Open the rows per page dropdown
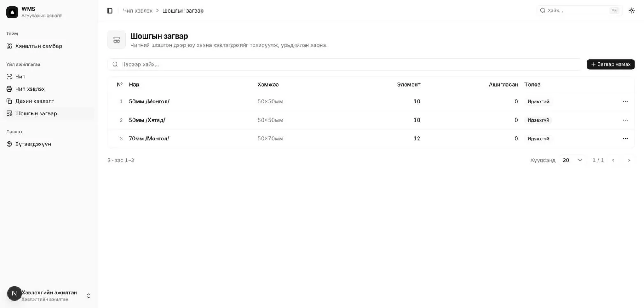Image resolution: width=644 pixels, height=308 pixels. [x=573, y=160]
